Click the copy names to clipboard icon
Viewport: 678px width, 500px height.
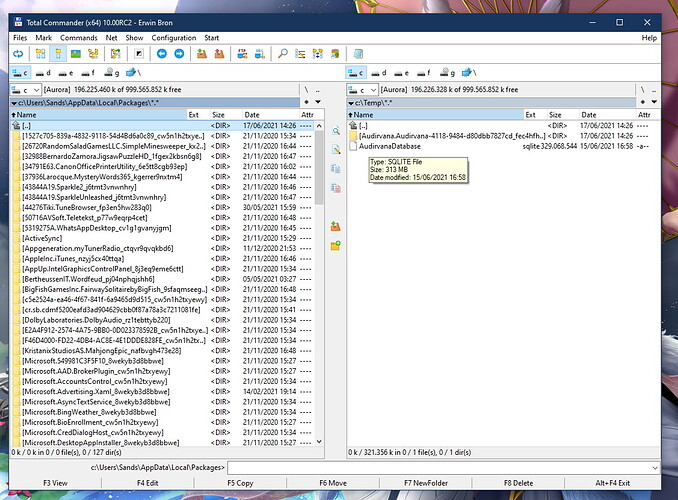click(335, 54)
